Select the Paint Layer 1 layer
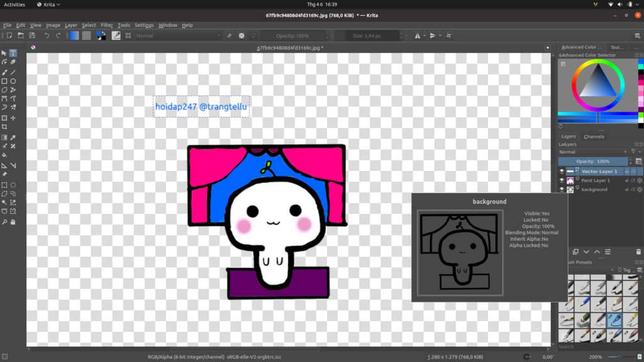Viewport: 644px width, 362px height. [596, 180]
